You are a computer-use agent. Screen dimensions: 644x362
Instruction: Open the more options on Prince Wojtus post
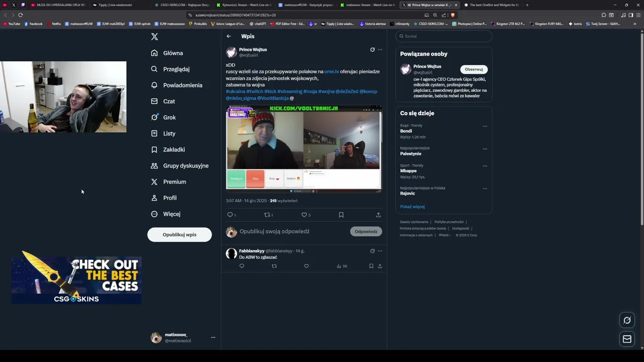click(x=380, y=50)
